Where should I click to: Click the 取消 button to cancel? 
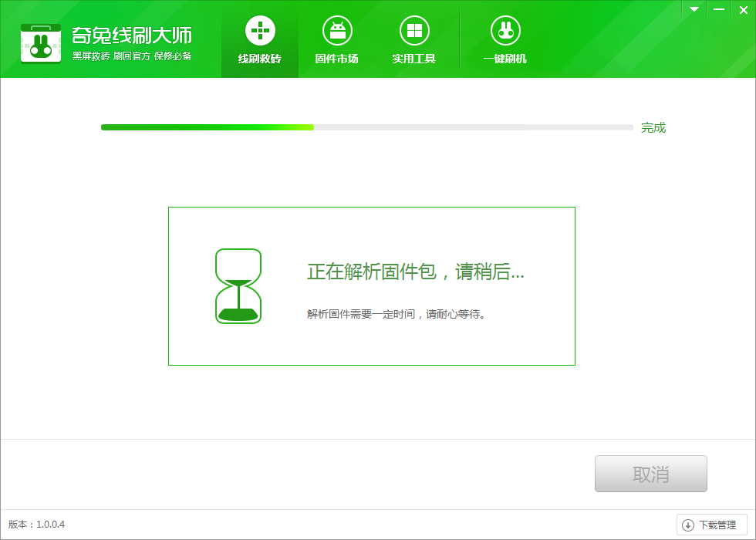pyautogui.click(x=650, y=474)
